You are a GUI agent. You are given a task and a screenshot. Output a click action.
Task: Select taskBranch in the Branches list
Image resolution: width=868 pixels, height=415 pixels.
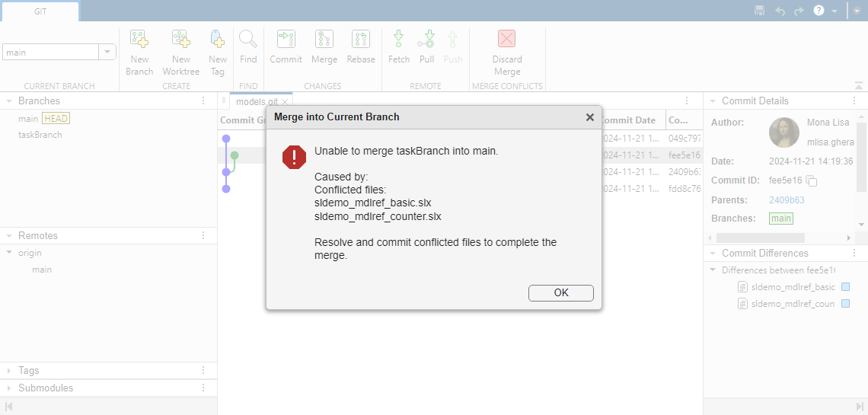40,135
